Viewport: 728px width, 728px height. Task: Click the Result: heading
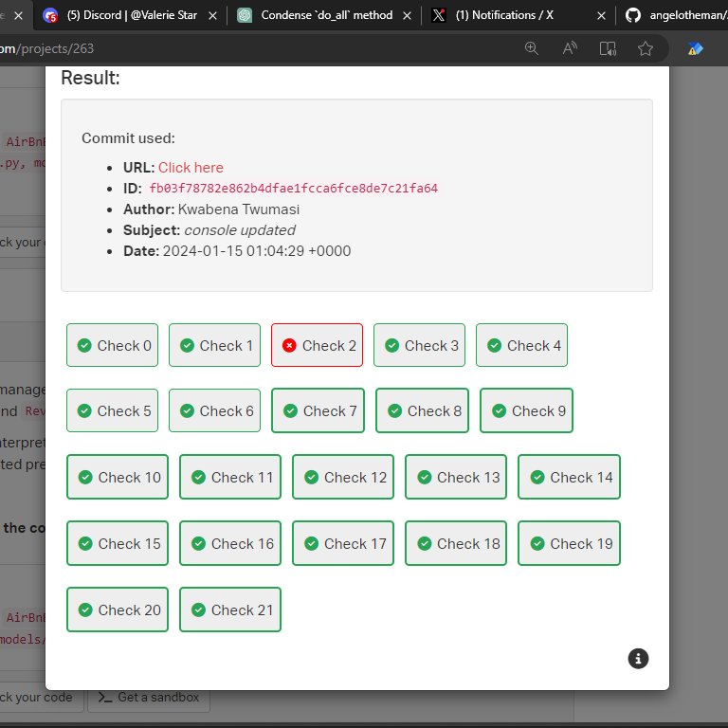click(x=91, y=78)
